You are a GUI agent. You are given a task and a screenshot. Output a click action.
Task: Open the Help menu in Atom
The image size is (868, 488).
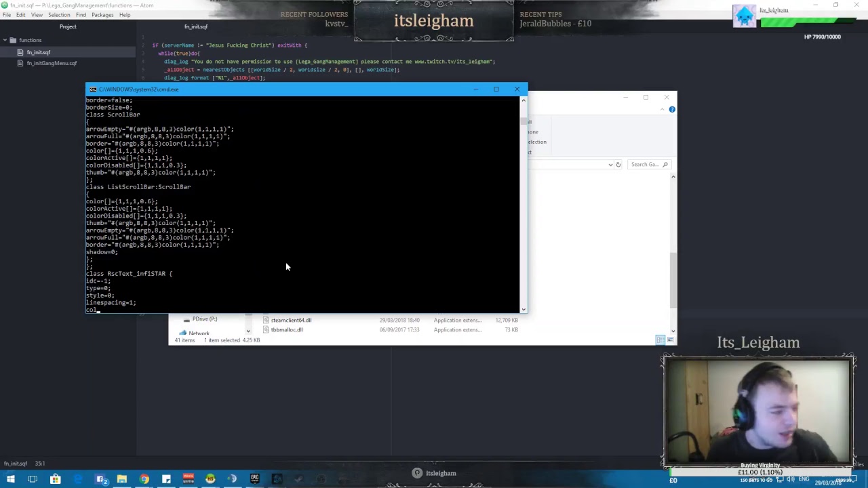125,15
